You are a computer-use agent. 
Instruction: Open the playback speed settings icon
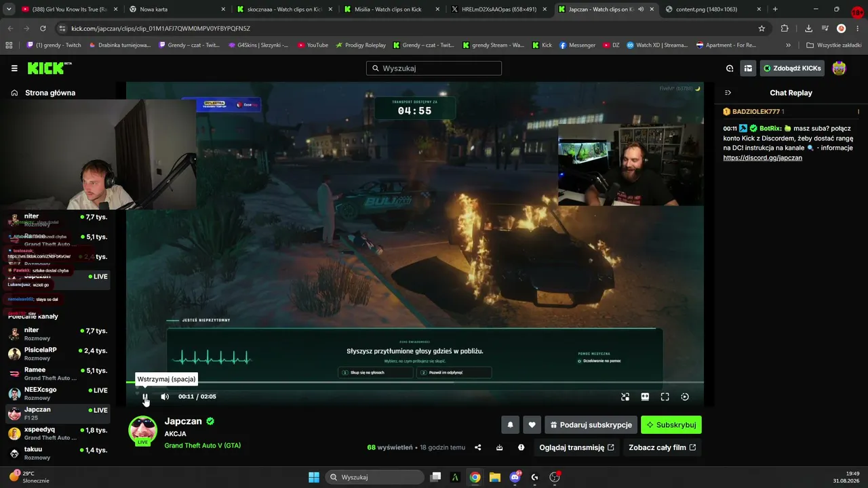click(x=685, y=396)
